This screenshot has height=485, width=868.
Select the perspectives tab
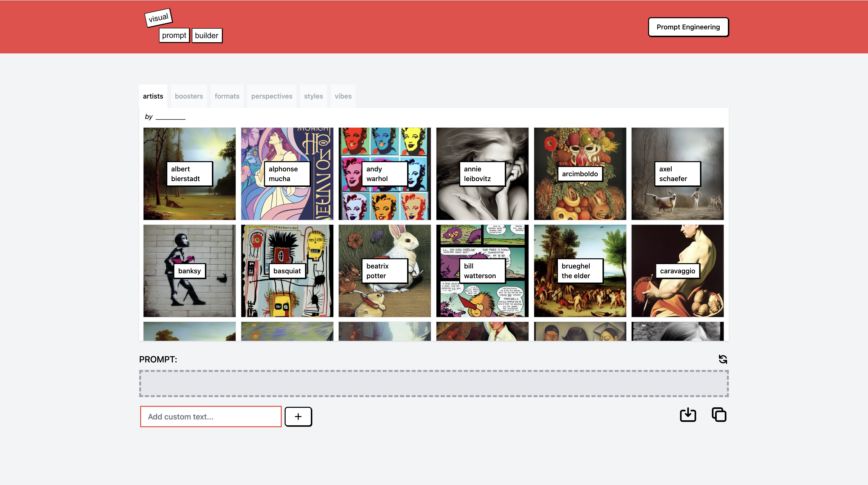272,96
